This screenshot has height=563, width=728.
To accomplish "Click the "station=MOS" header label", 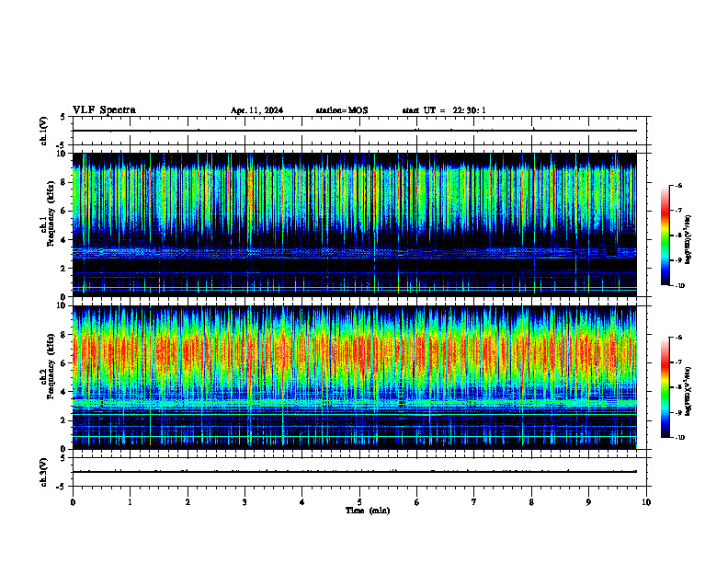I will 342,110.
